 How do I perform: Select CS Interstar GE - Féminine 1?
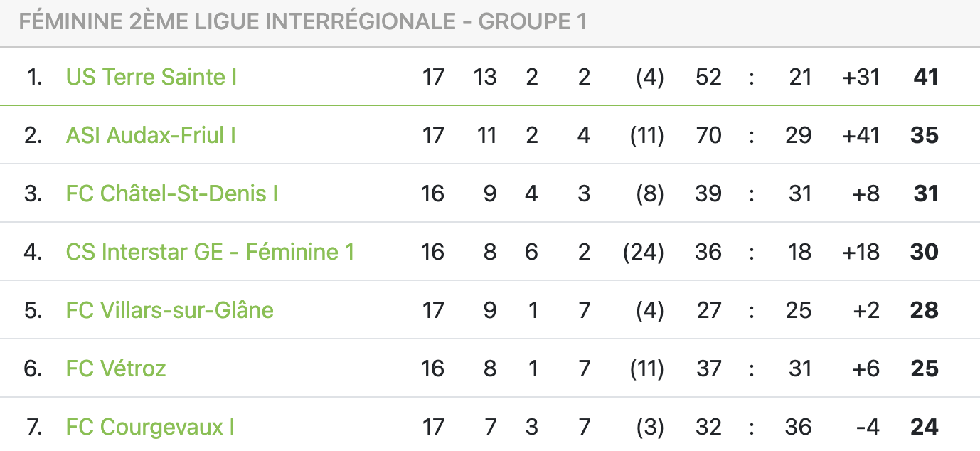coord(210,252)
